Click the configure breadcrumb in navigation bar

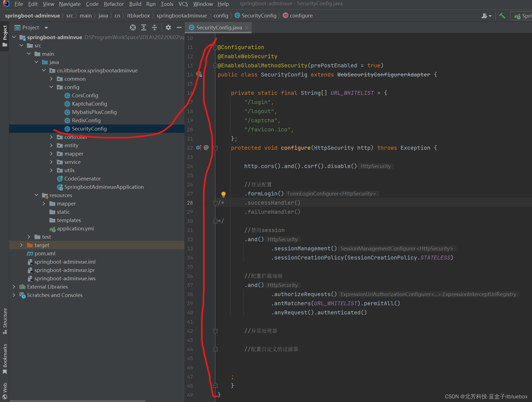coord(301,16)
